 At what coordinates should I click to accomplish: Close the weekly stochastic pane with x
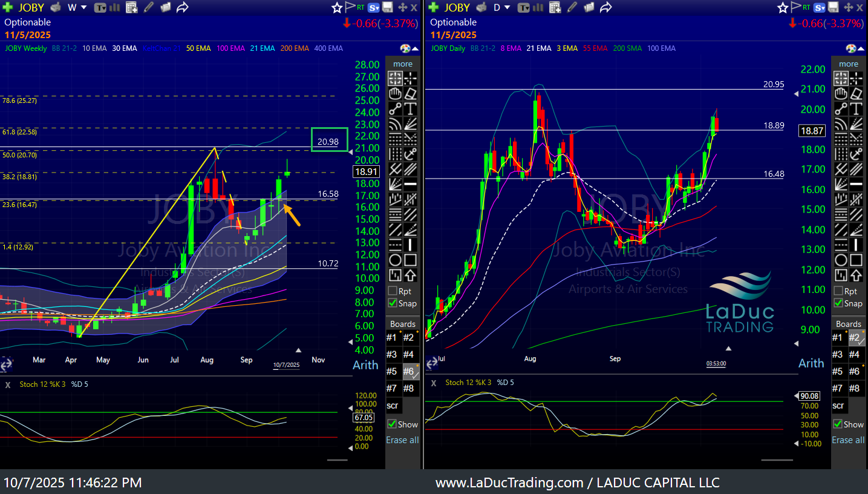(x=8, y=384)
